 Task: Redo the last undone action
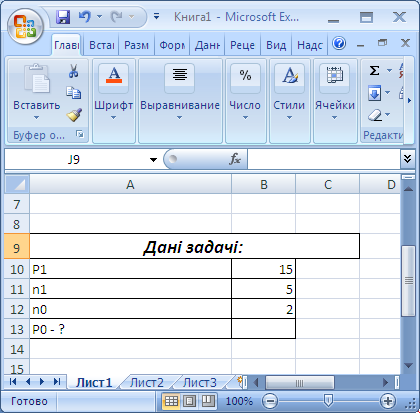(x=117, y=17)
